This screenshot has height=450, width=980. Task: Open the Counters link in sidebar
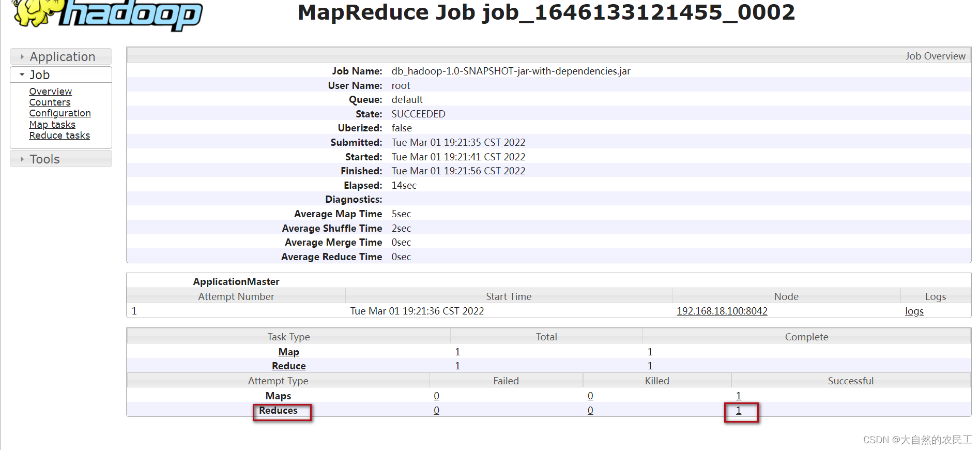point(50,102)
